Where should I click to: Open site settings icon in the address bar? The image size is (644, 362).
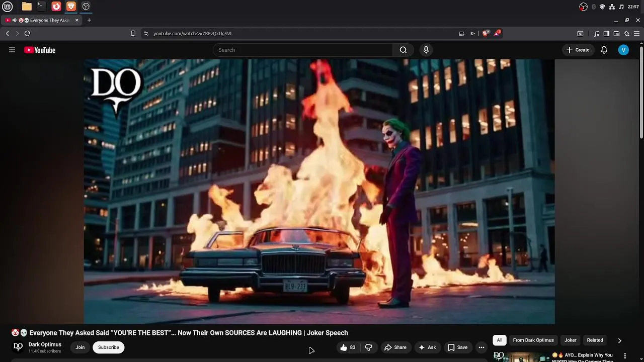point(146,33)
